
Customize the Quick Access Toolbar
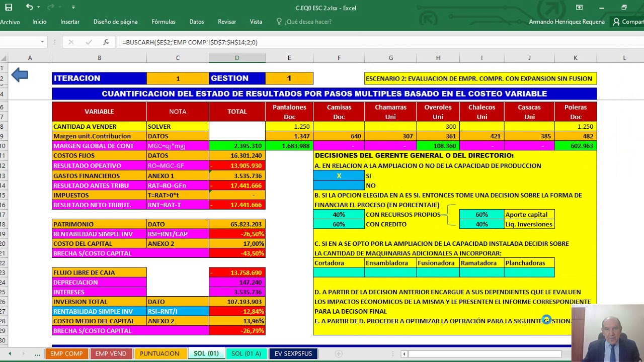(73, 8)
